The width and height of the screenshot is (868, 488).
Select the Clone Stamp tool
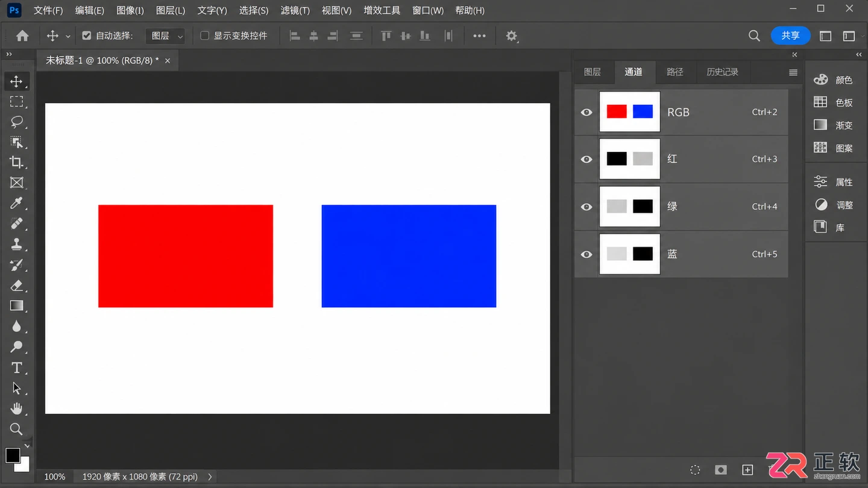coord(16,244)
